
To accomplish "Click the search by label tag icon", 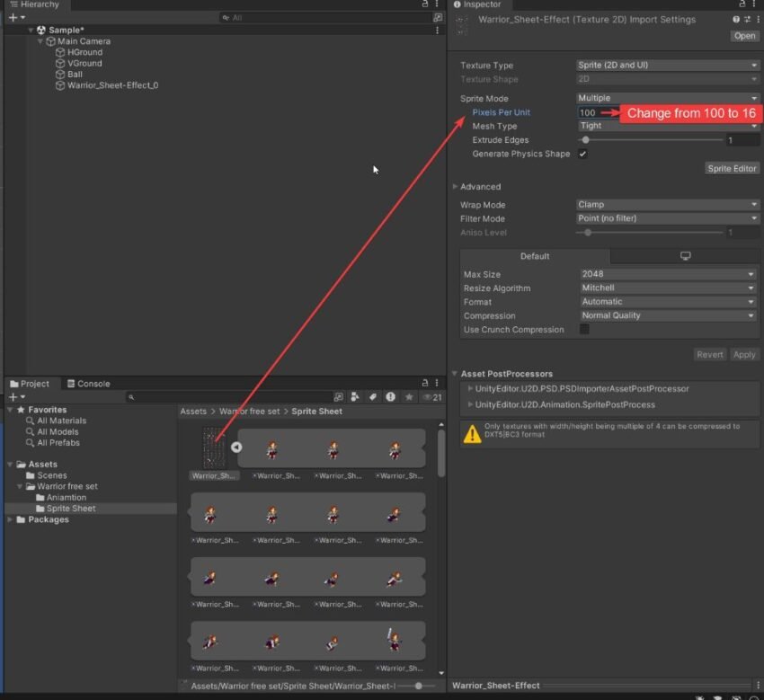I will tap(373, 396).
